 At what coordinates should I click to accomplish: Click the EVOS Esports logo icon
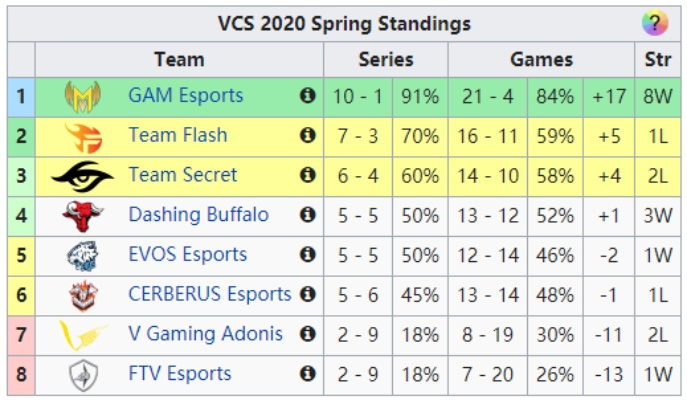click(x=82, y=255)
